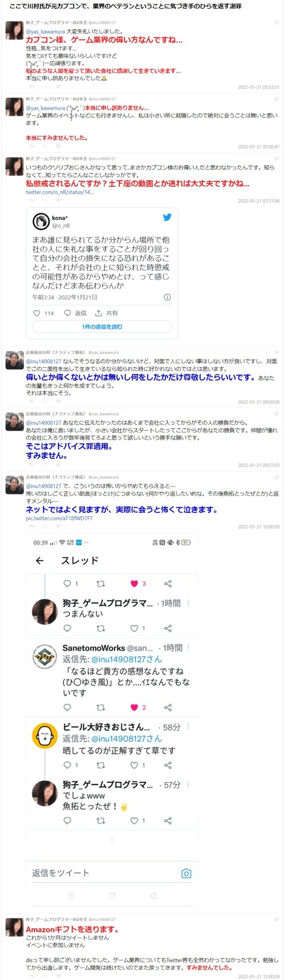The width and height of the screenshot is (286, 980).
Task: Click the kona* profile avatar
Action: pyautogui.click(x=41, y=221)
